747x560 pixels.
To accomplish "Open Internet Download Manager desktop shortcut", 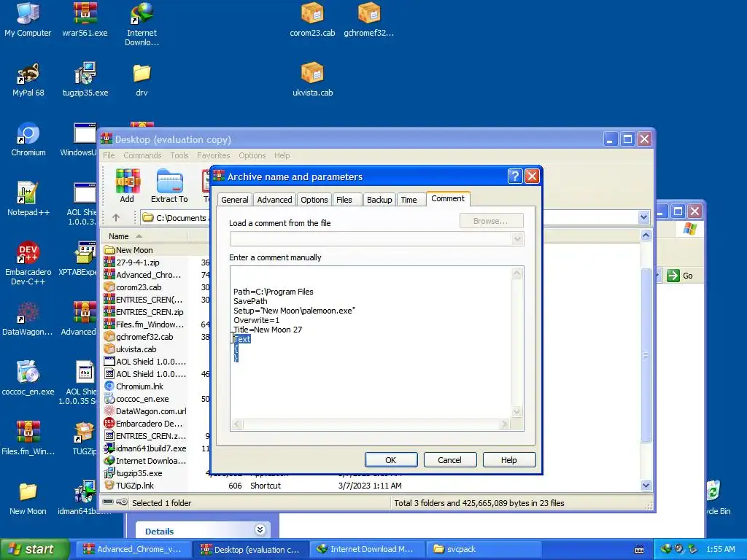I will [142, 24].
